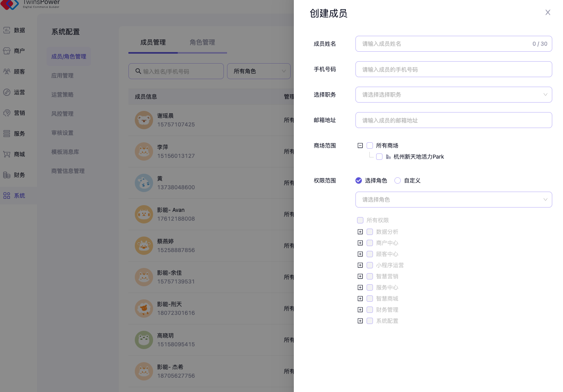
Task: Close the 创建成员 panel
Action: click(547, 13)
